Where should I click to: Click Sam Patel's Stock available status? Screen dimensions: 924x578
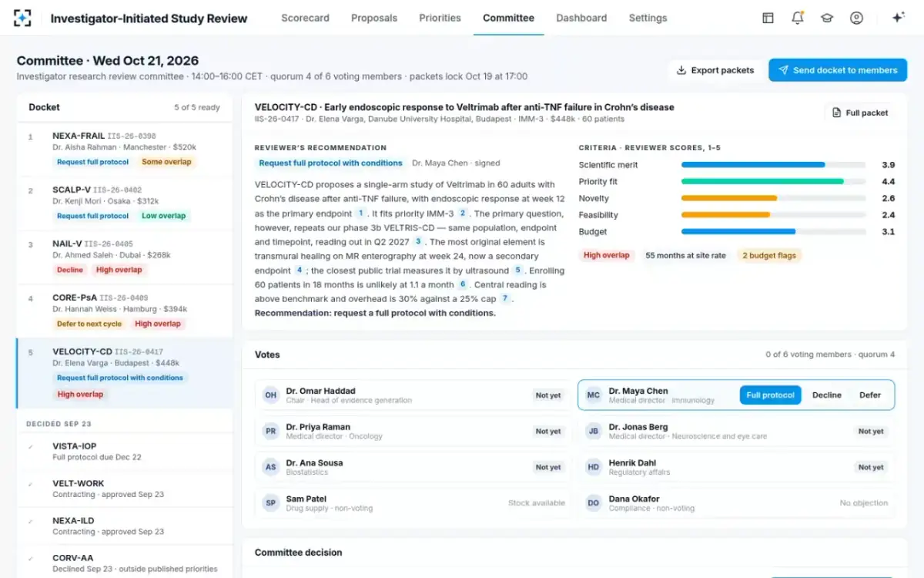537,503
